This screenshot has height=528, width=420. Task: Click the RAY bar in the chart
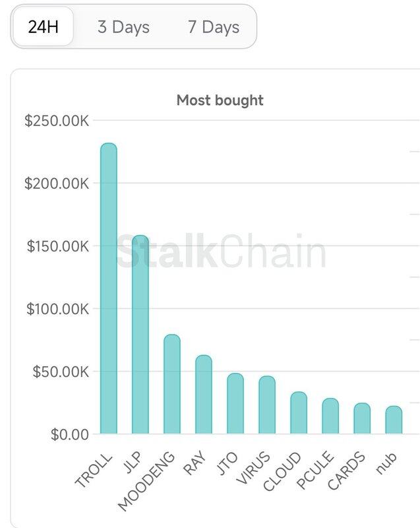[x=204, y=395]
